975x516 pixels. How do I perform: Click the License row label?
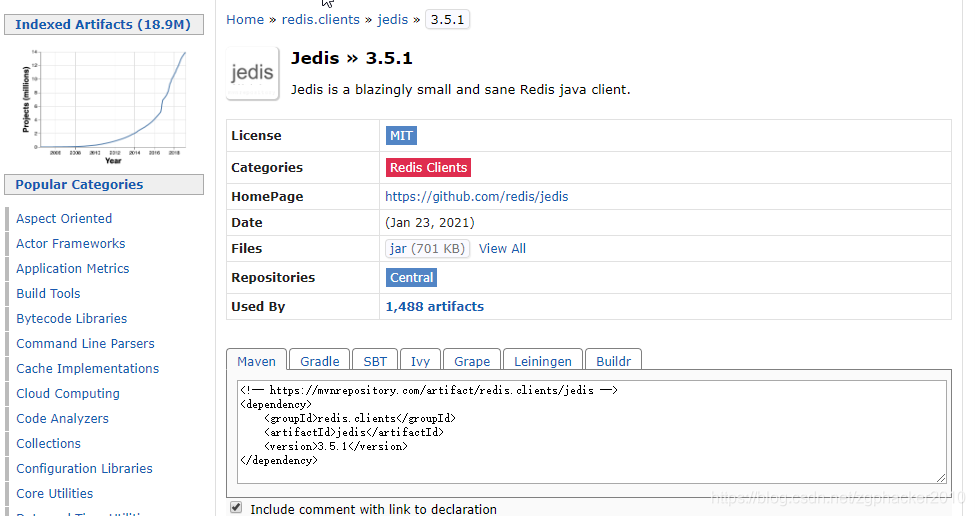[256, 136]
